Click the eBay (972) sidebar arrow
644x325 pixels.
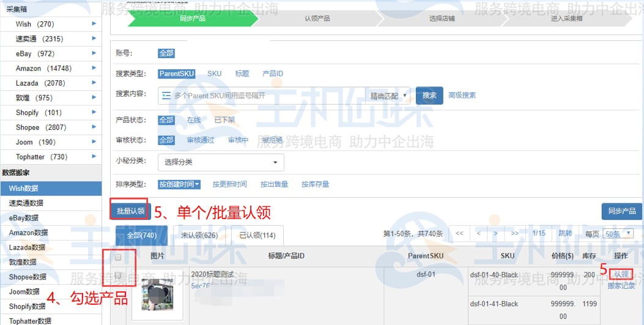pos(94,53)
